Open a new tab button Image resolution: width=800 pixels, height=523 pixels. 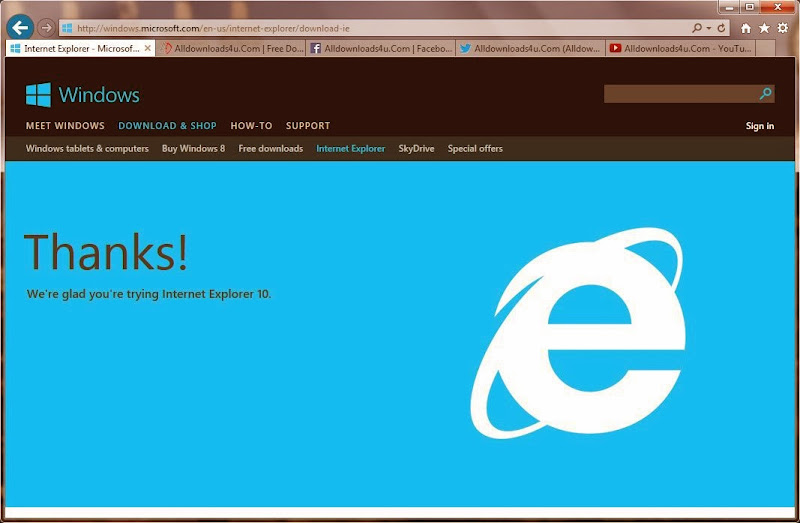point(765,48)
